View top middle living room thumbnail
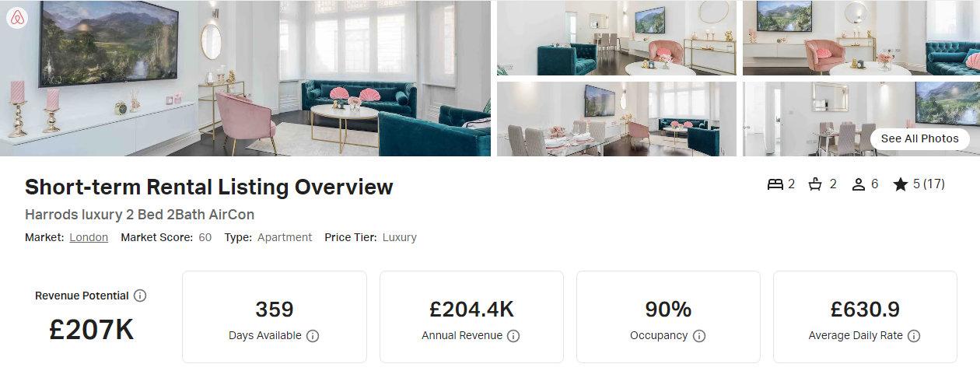Screen dimensions: 980x385 coord(617,37)
